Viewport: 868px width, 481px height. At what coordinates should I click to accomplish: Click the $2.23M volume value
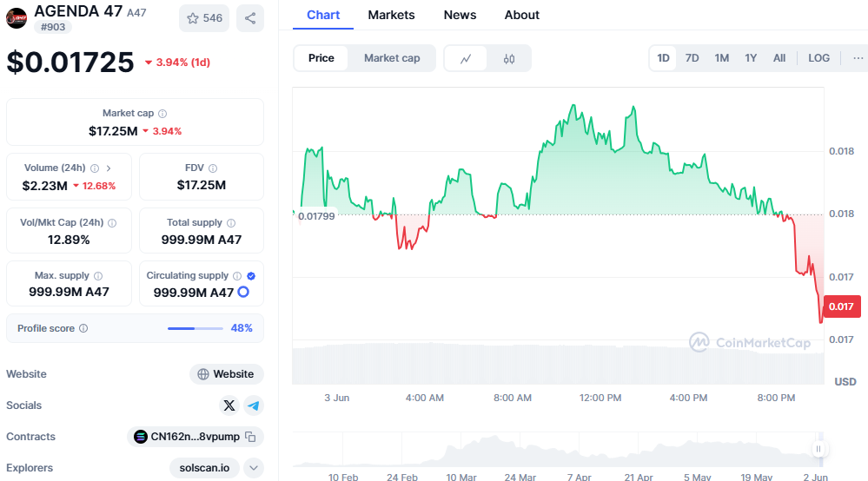pyautogui.click(x=45, y=186)
